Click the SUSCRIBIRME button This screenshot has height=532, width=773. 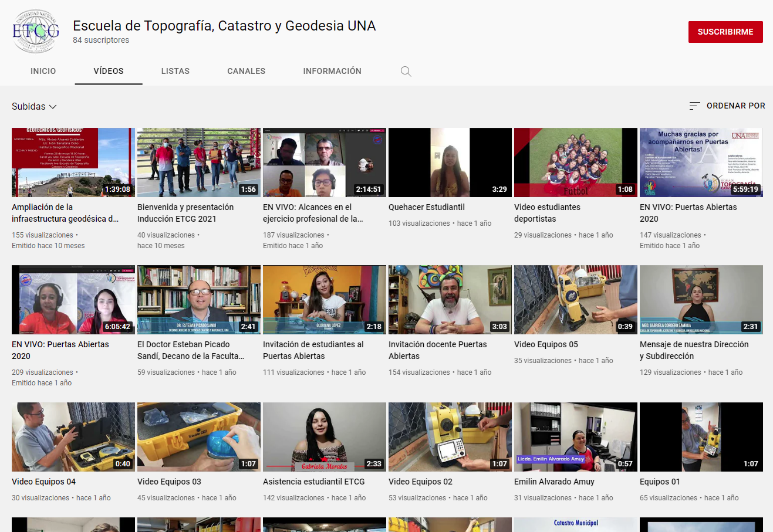(725, 32)
